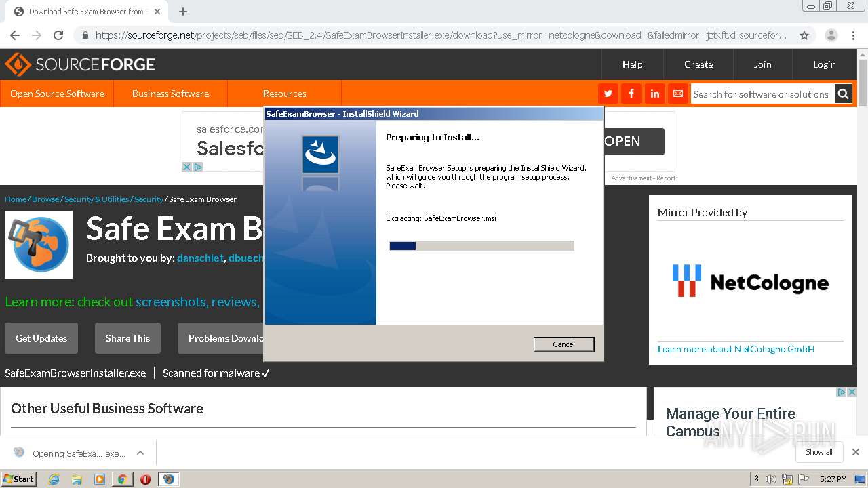This screenshot has width=868, height=488.
Task: Click the Windows Start button
Action: pyautogui.click(x=19, y=479)
